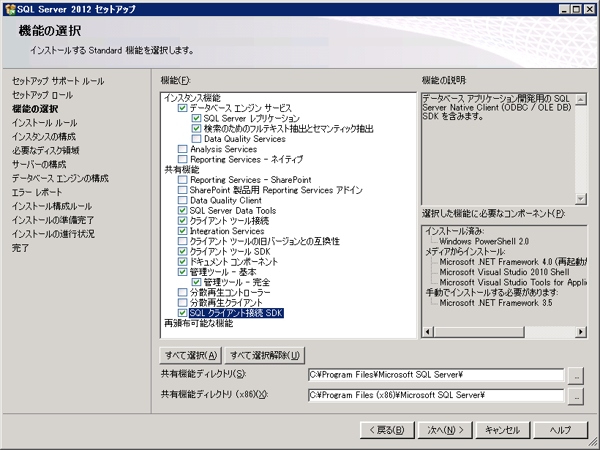Uncheck SQL Server Data Tools checkbox
600x450 pixels.
coord(183,210)
